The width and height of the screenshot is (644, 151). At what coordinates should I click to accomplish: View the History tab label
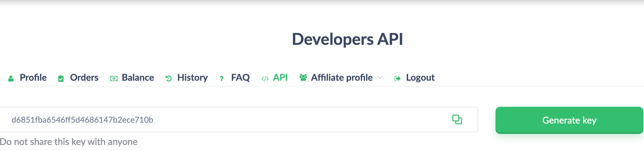[192, 78]
